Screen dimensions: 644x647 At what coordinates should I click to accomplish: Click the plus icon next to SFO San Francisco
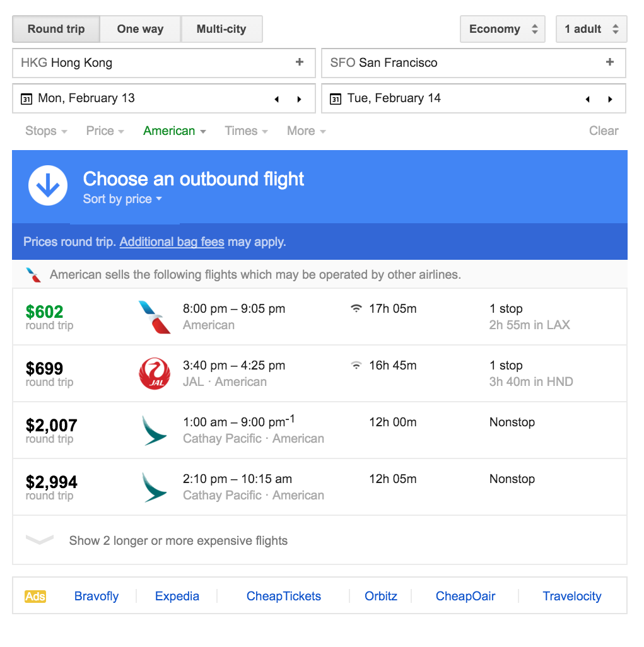click(x=609, y=62)
